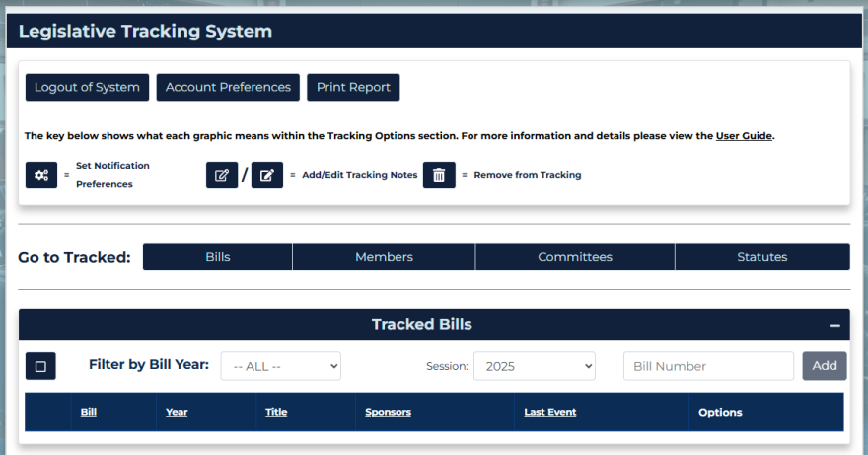Go to tracked Members tab
The image size is (868, 455).
click(384, 257)
